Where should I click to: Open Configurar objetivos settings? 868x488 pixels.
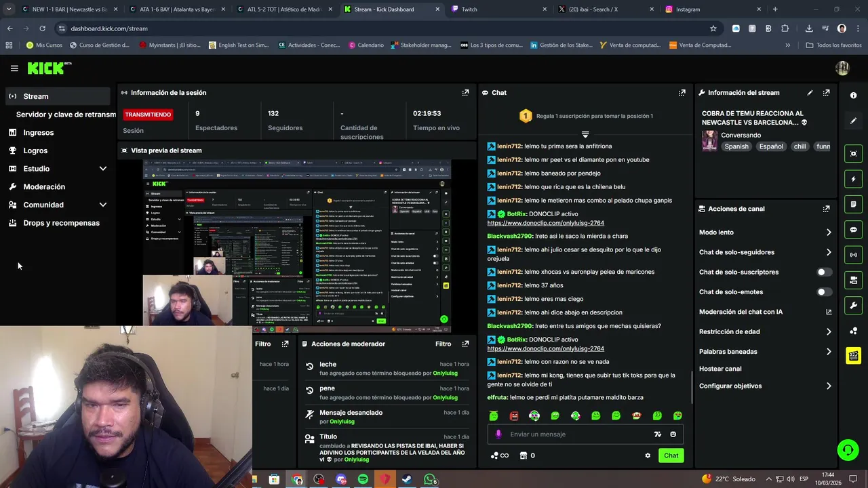coord(765,386)
